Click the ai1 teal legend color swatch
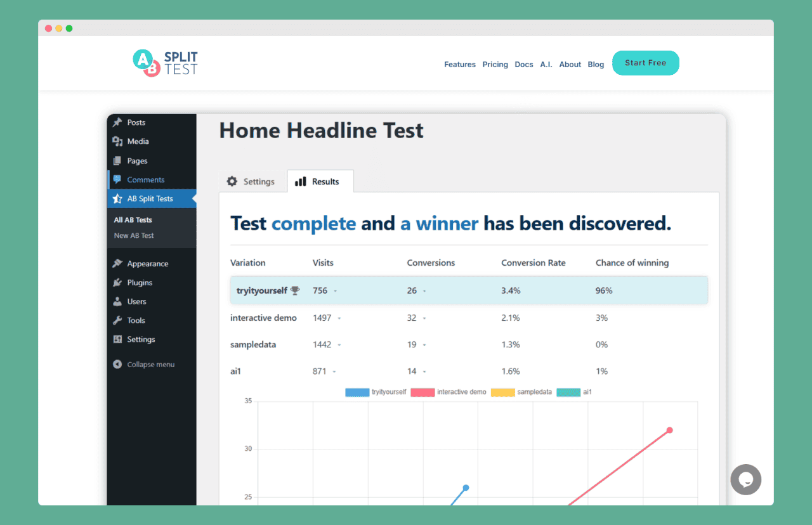The image size is (812, 525). [568, 392]
